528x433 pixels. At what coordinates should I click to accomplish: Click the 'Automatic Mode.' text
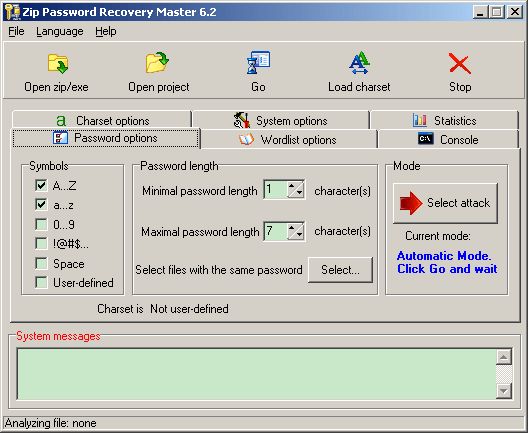coord(444,256)
